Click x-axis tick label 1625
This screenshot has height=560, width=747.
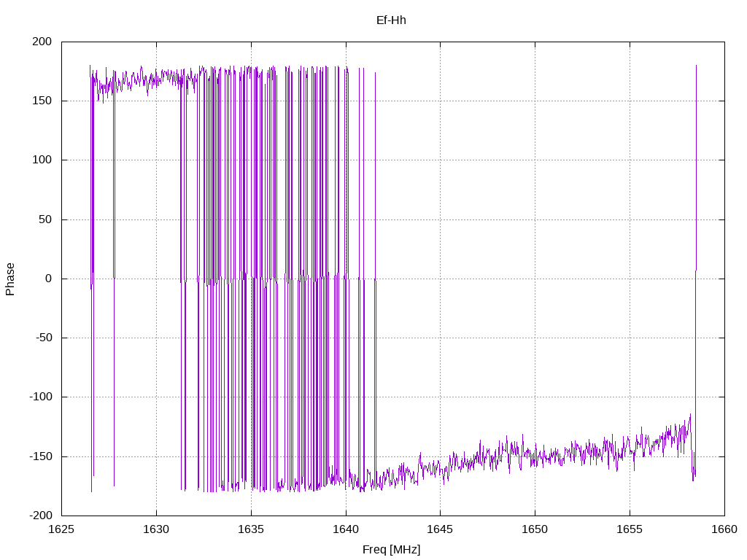click(61, 529)
